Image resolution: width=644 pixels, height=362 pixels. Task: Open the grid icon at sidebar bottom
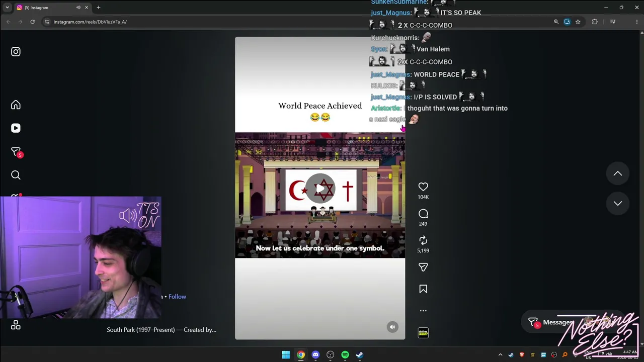(16, 325)
